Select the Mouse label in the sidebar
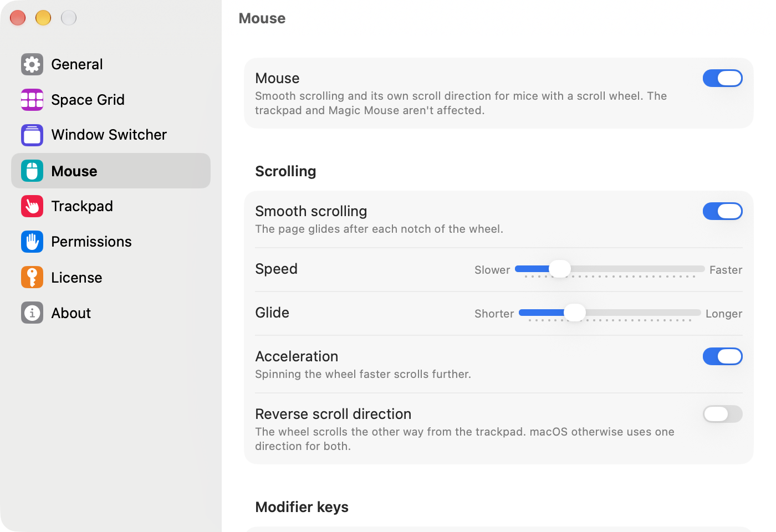 (x=74, y=171)
